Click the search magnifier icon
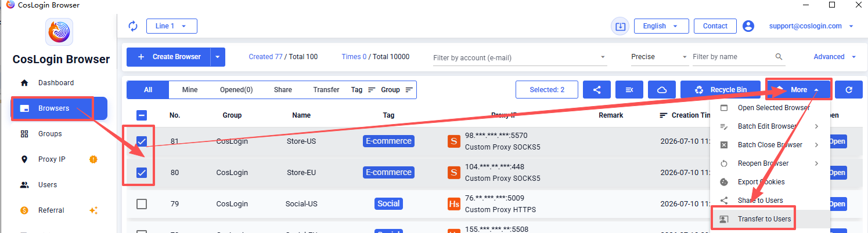The image size is (868, 233). tap(779, 57)
